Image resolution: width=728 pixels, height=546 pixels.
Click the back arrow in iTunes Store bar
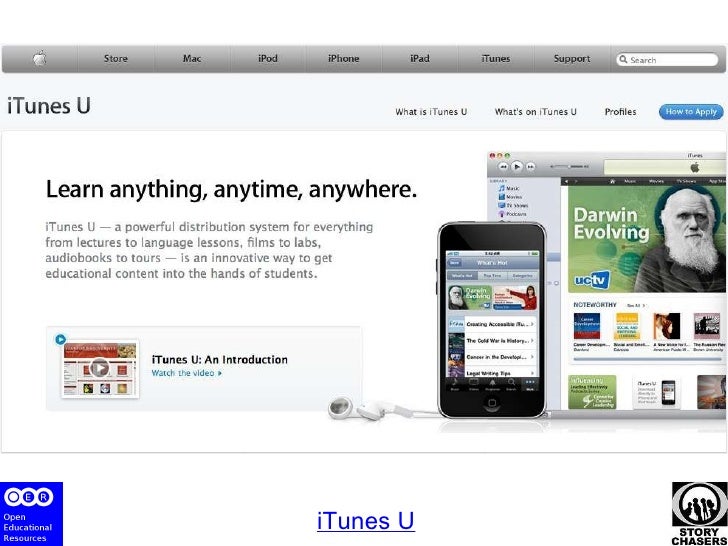click(x=566, y=181)
